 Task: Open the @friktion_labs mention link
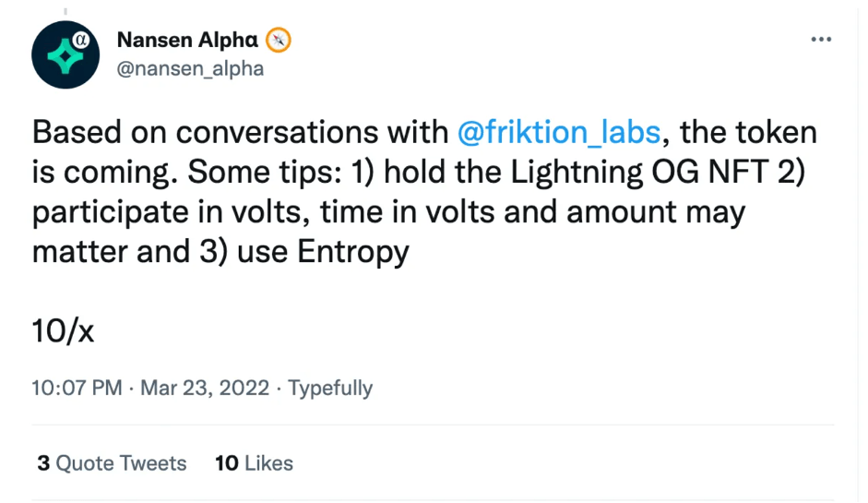[559, 132]
